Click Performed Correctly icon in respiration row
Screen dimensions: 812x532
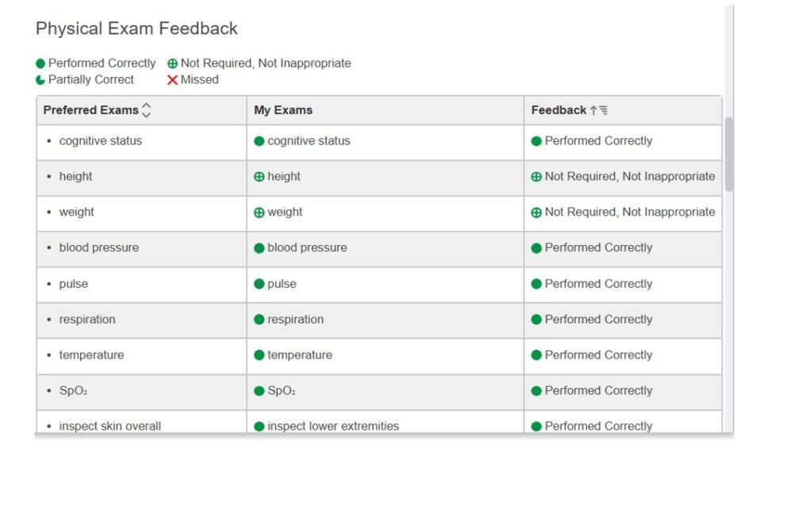click(x=537, y=320)
